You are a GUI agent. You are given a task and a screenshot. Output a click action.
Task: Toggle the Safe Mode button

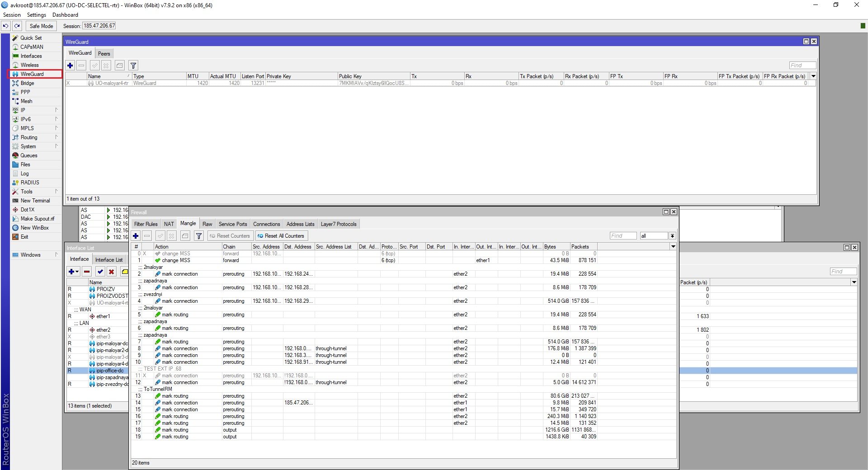pos(41,26)
